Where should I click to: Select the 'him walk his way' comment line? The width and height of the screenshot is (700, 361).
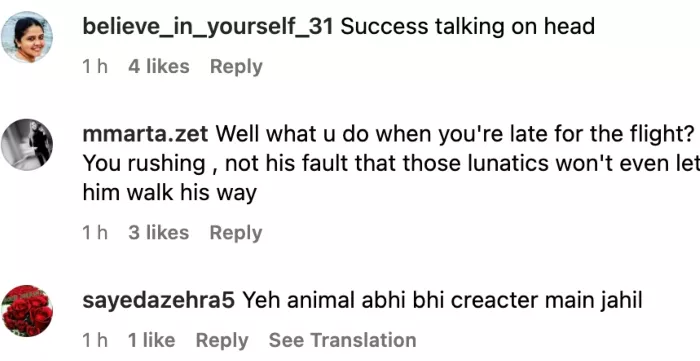point(170,193)
